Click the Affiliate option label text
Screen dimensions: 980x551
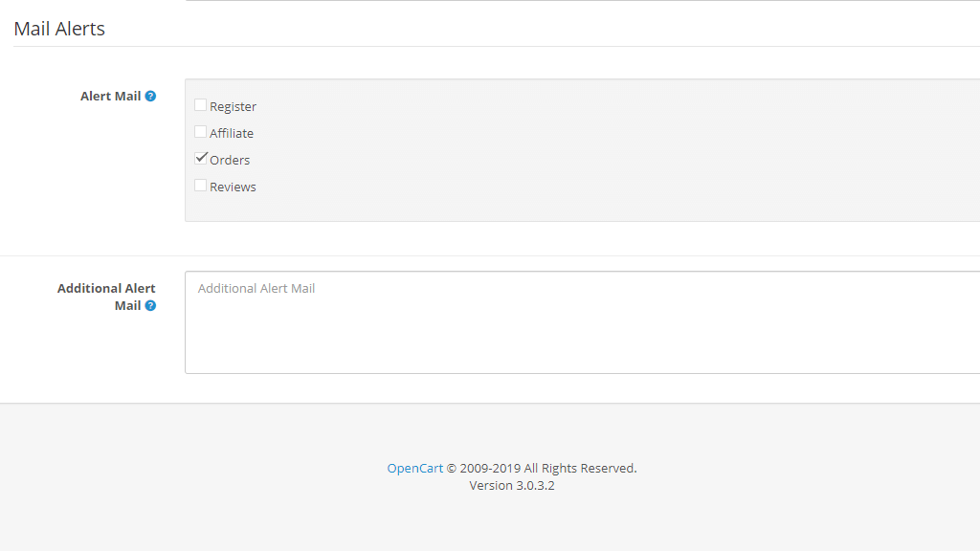232,134
